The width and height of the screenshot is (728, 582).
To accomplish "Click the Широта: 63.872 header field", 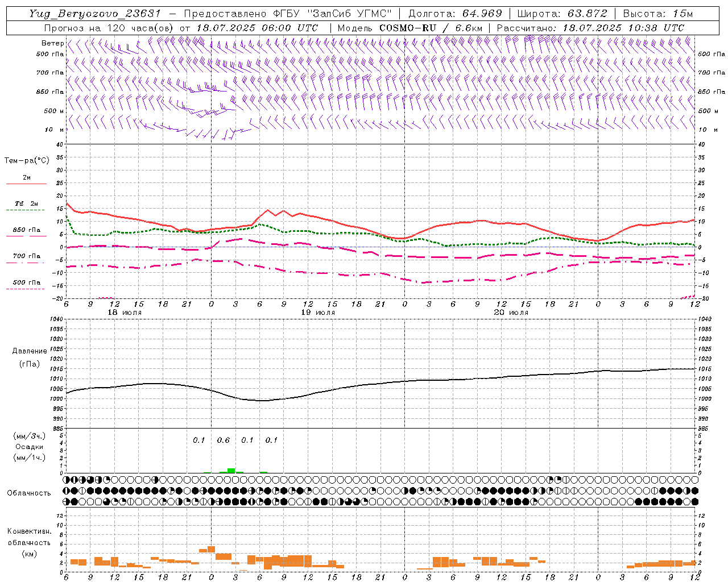I will [x=562, y=14].
